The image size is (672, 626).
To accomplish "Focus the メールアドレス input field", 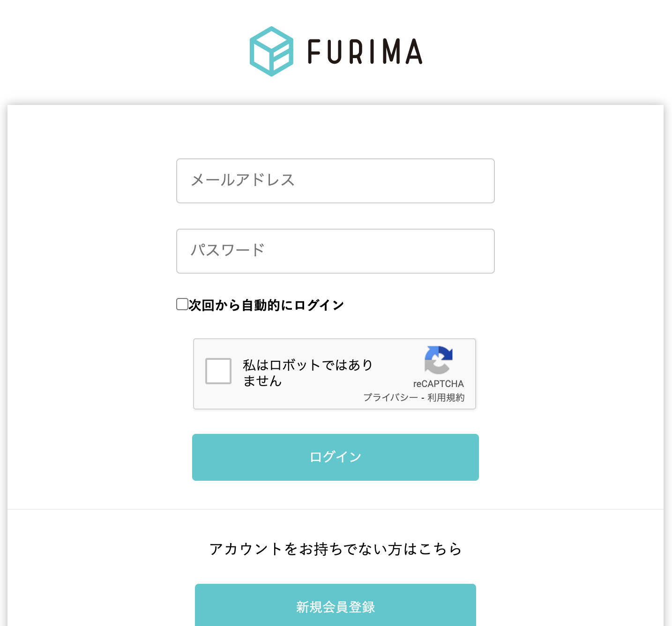I will click(335, 181).
